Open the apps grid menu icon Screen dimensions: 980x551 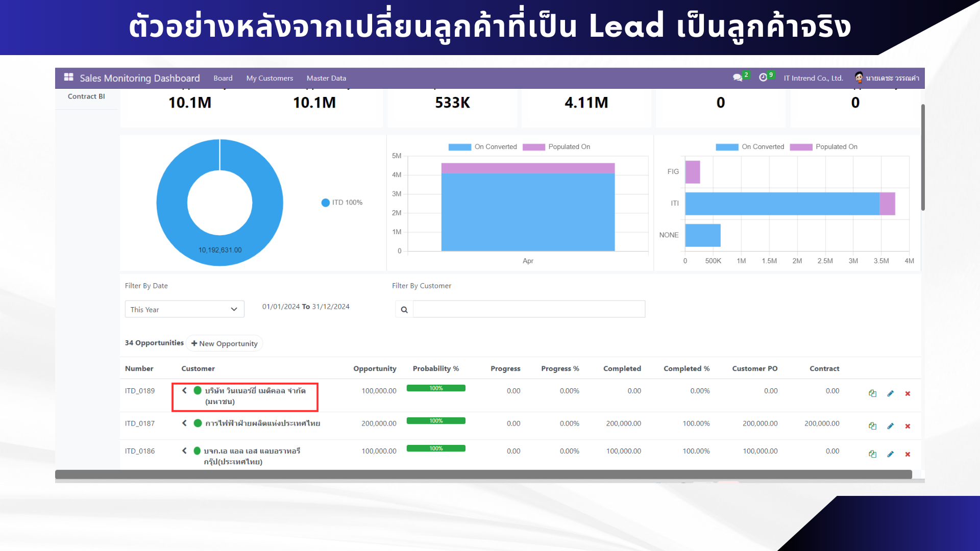coord(68,78)
